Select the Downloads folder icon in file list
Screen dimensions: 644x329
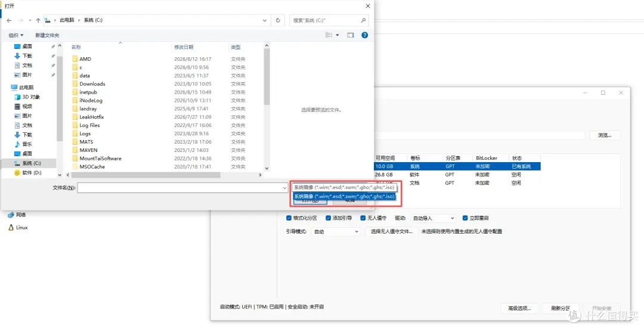[75, 84]
